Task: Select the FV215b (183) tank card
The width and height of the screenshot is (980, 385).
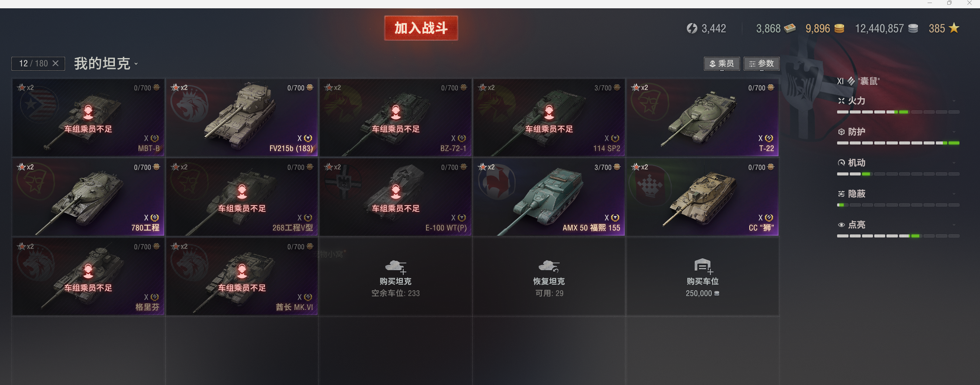Action: tap(242, 117)
